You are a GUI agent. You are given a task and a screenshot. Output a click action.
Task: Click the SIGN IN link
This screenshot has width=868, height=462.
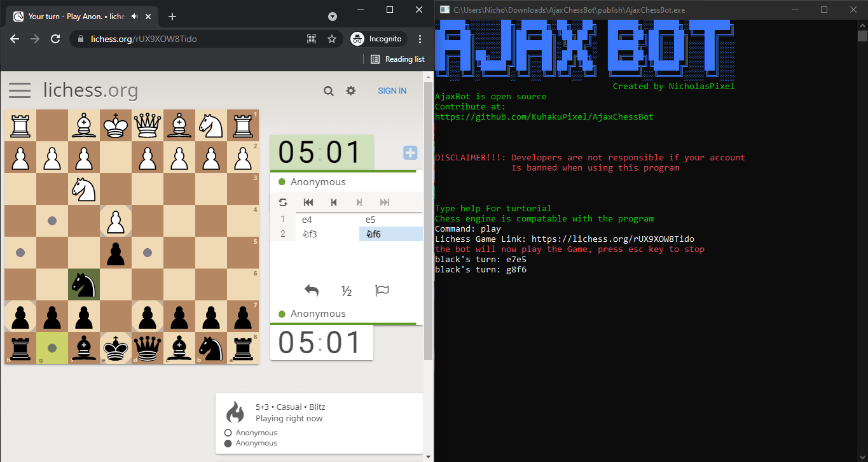click(x=392, y=91)
